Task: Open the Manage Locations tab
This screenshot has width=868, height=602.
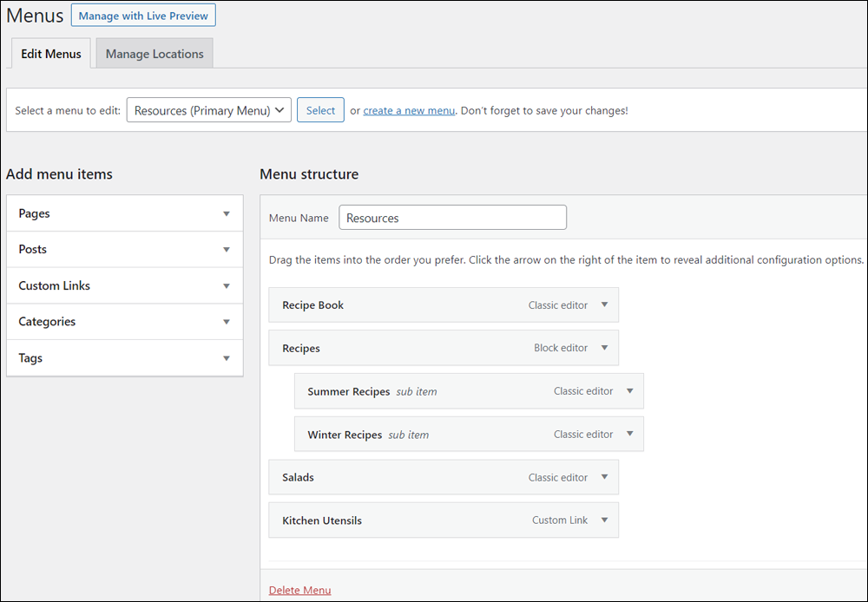Action: [155, 54]
